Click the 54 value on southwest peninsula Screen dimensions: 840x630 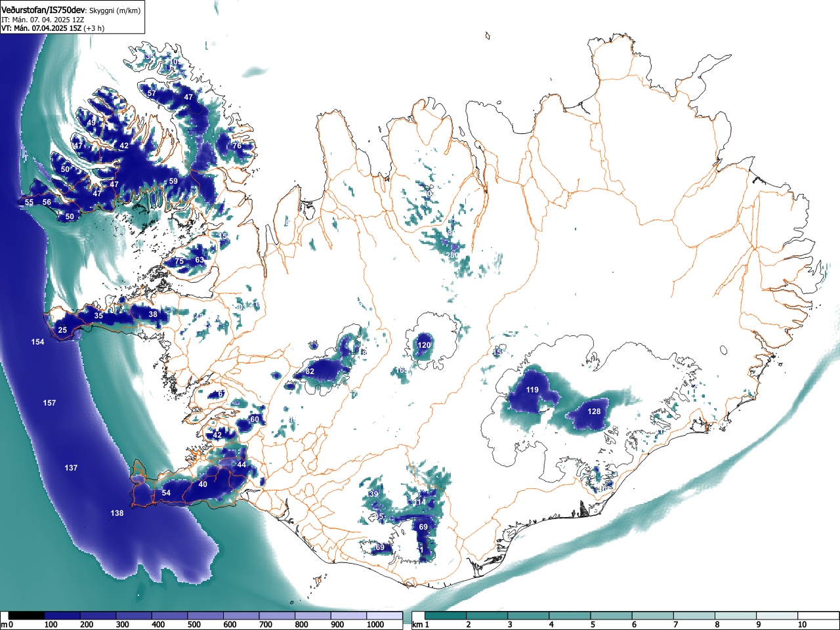(166, 493)
